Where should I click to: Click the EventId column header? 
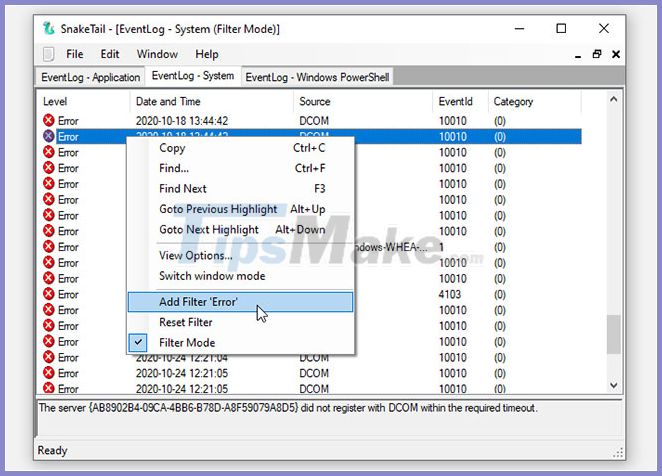point(461,101)
